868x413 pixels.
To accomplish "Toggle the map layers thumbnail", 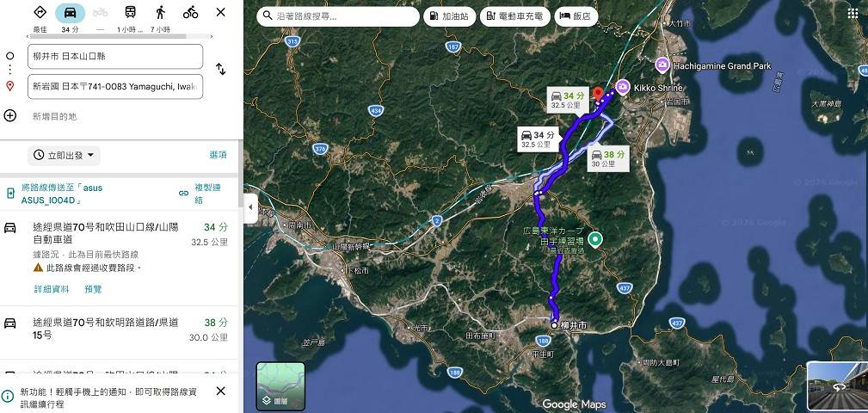I will pyautogui.click(x=280, y=385).
